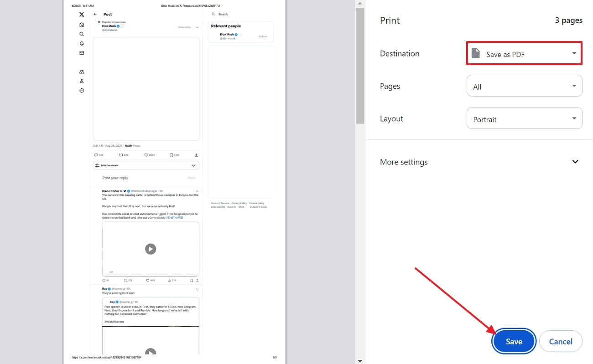The height and width of the screenshot is (364, 593).
Task: Click the reply icon on Bruce Porter's post
Action: pos(104,281)
